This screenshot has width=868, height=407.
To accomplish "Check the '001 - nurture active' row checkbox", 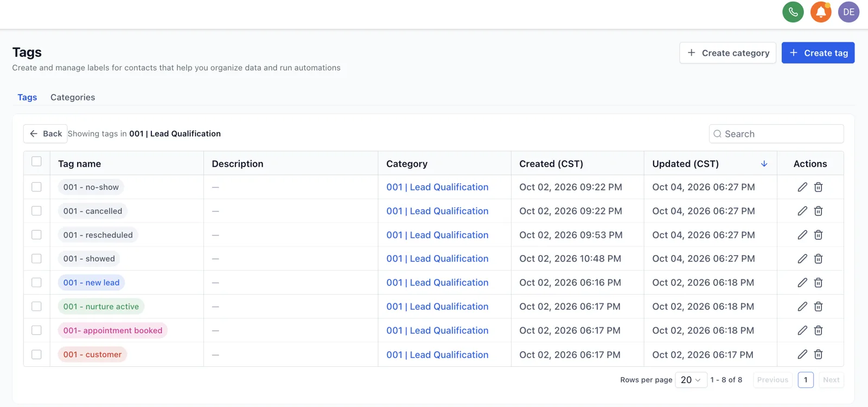I will (36, 306).
